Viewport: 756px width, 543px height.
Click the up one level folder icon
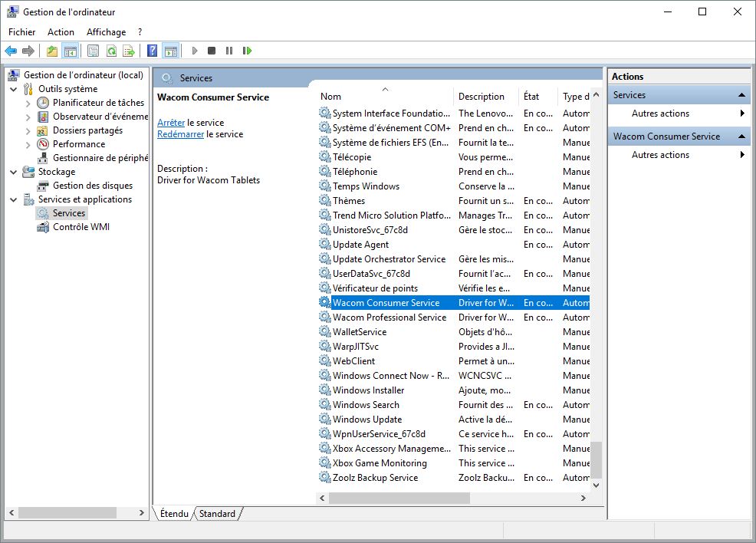52,51
